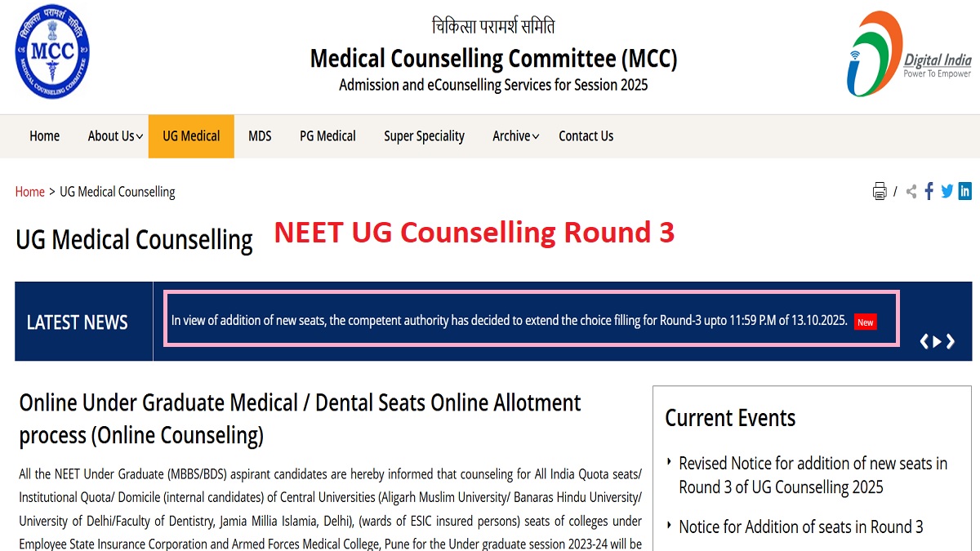This screenshot has width=980, height=551.
Task: Show previous latest news item
Action: pyautogui.click(x=924, y=342)
